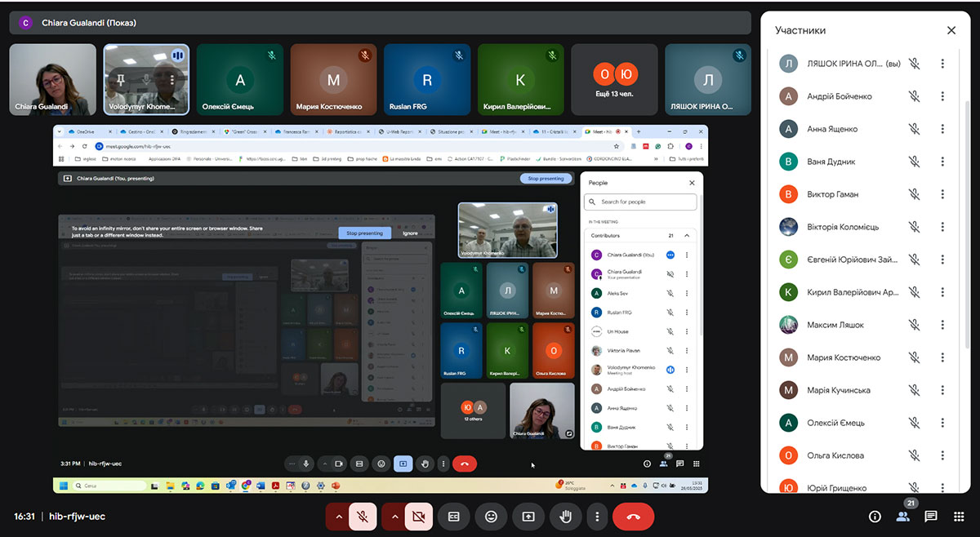
Task: Click chat icon in shared screen toolbar
Action: pos(679,464)
